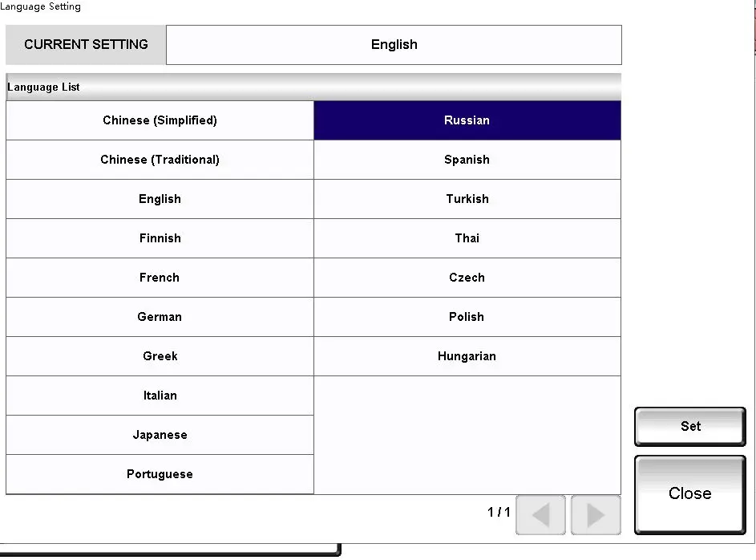This screenshot has width=756, height=560.
Task: Select Chinese (Simplified) from the language list
Action: coord(160,120)
